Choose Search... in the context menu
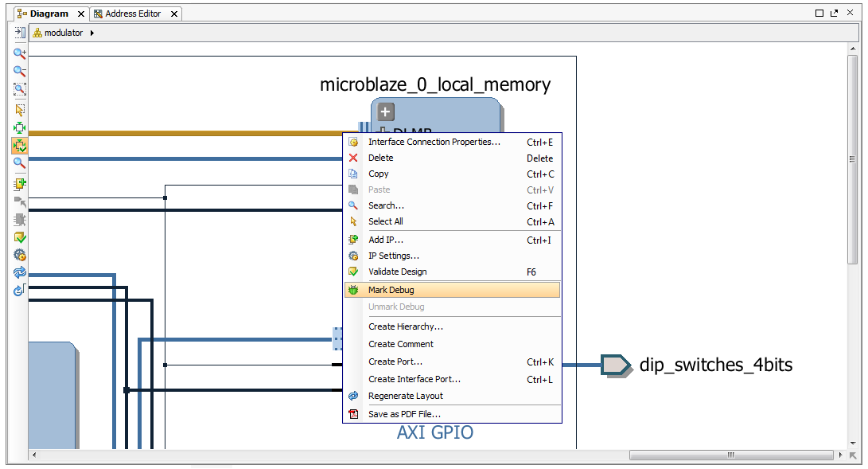 (452, 205)
